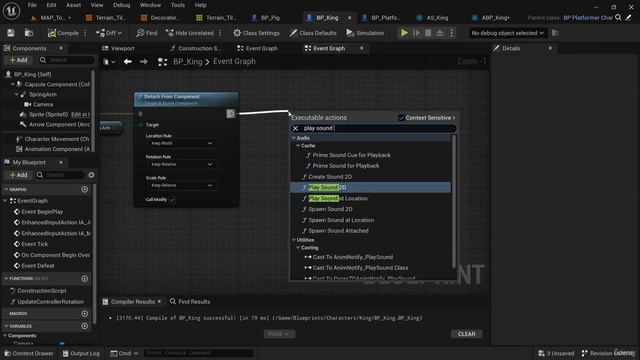Image resolution: width=640 pixels, height=360 pixels.
Task: Click the console command input field
Action: click(x=199, y=353)
